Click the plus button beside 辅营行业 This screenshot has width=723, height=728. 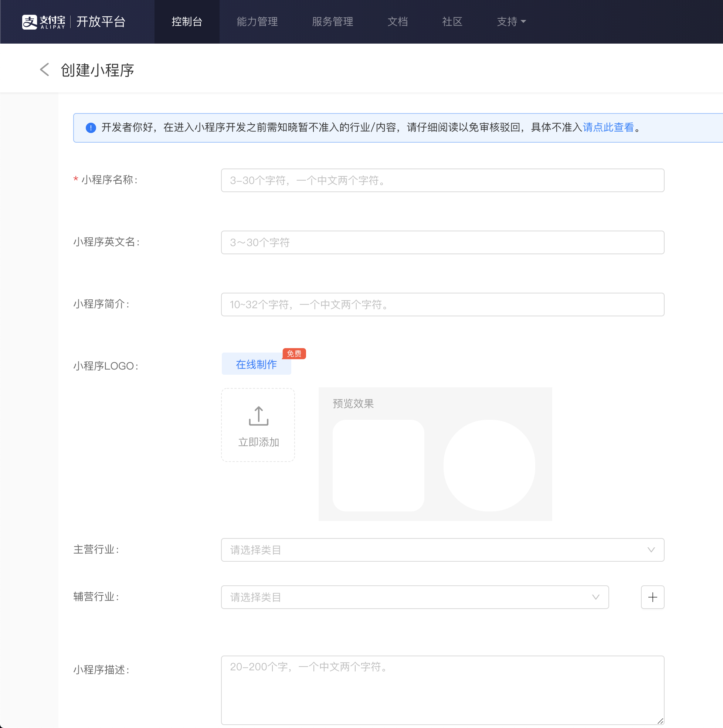pos(652,597)
